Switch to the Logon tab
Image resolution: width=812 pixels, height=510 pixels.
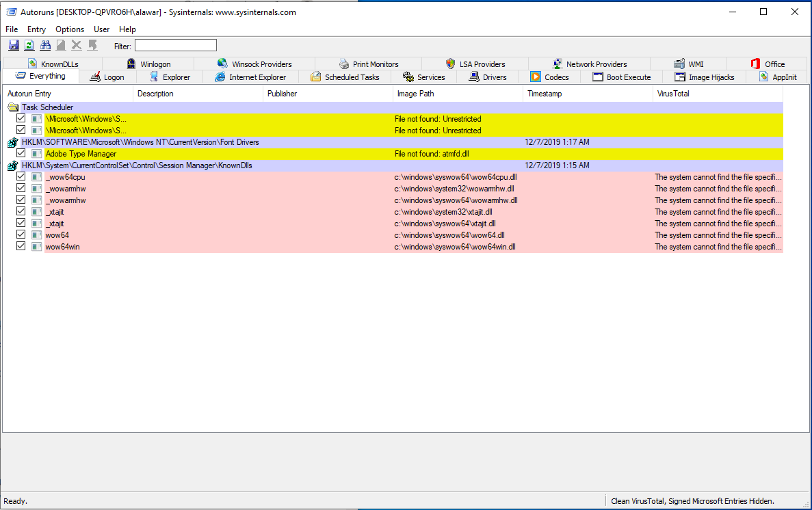tap(107, 77)
